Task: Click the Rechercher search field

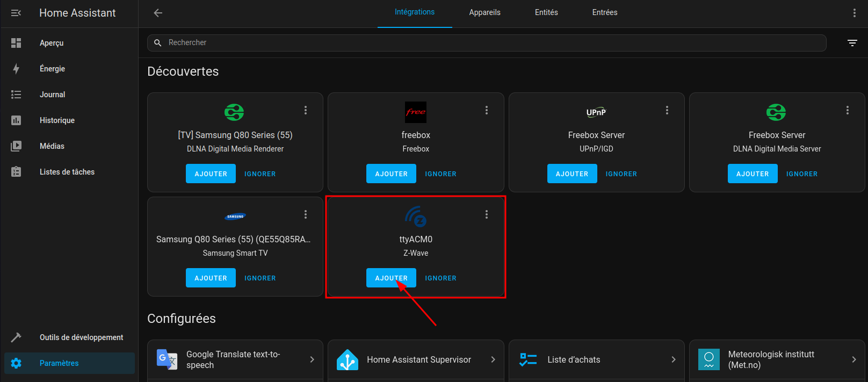Action: pos(483,43)
